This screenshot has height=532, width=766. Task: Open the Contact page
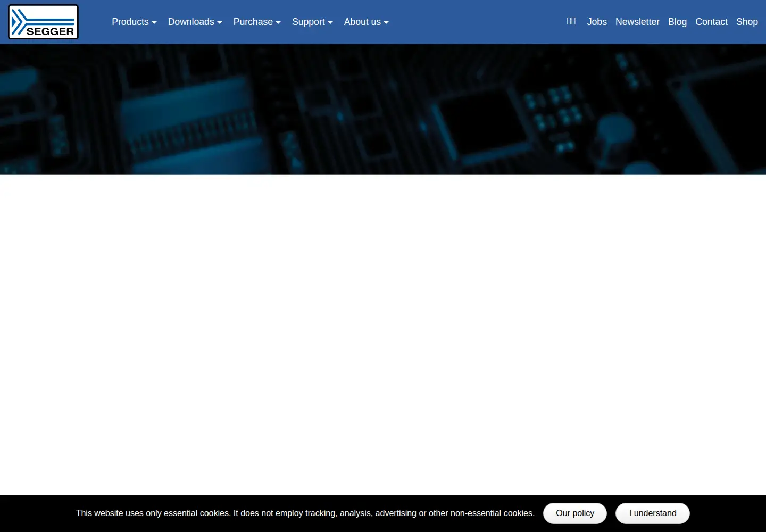tap(711, 22)
